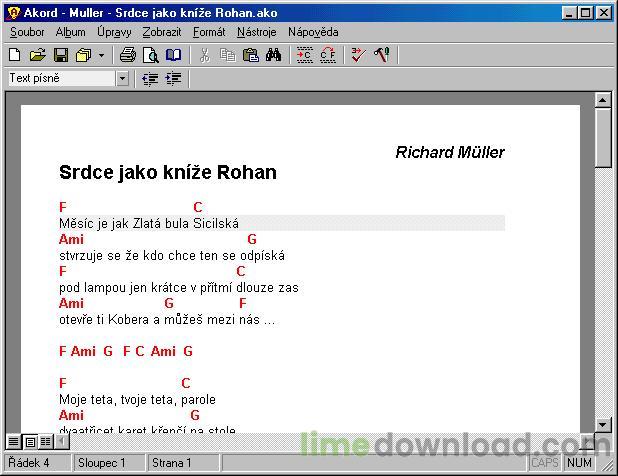Click the Paste clipboard icon
Image resolution: width=618 pixels, height=476 pixels.
[x=250, y=55]
